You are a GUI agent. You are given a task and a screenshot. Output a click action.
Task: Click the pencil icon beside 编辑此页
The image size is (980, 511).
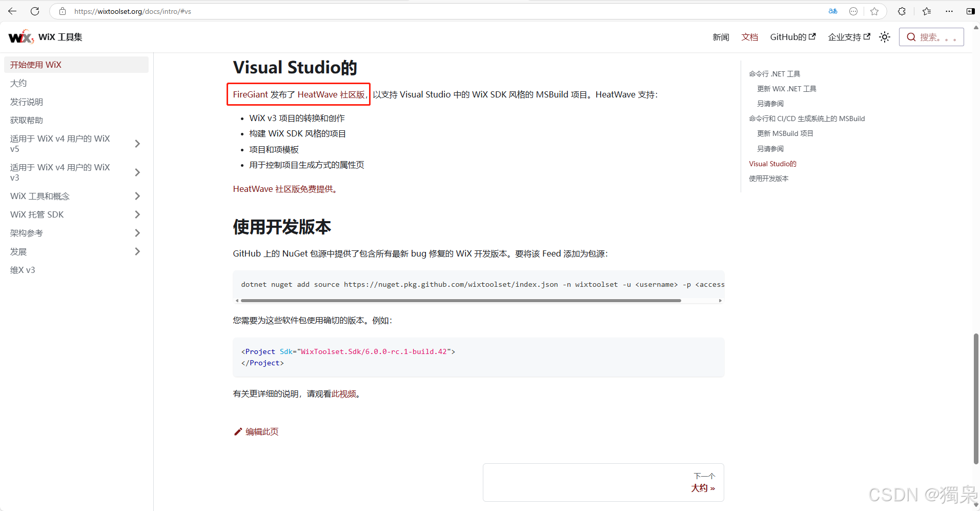(238, 431)
